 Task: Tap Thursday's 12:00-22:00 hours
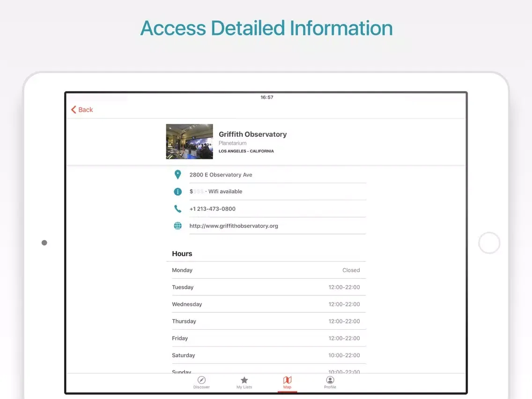point(344,321)
